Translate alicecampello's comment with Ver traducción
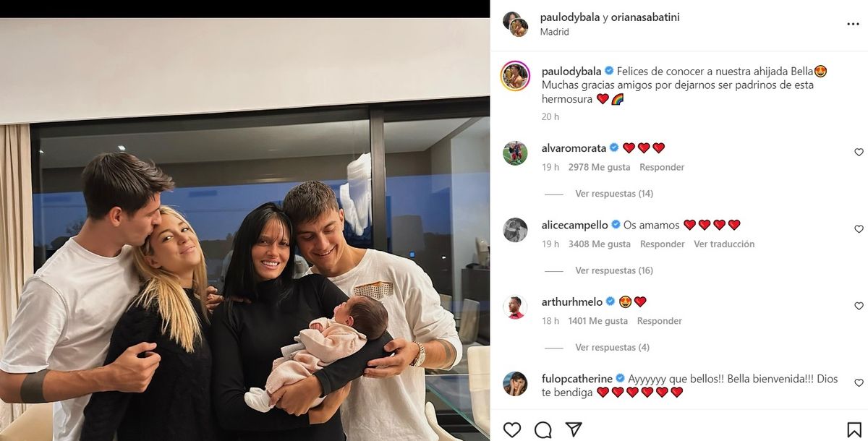Viewport: 868px width, 441px height. [x=724, y=244]
